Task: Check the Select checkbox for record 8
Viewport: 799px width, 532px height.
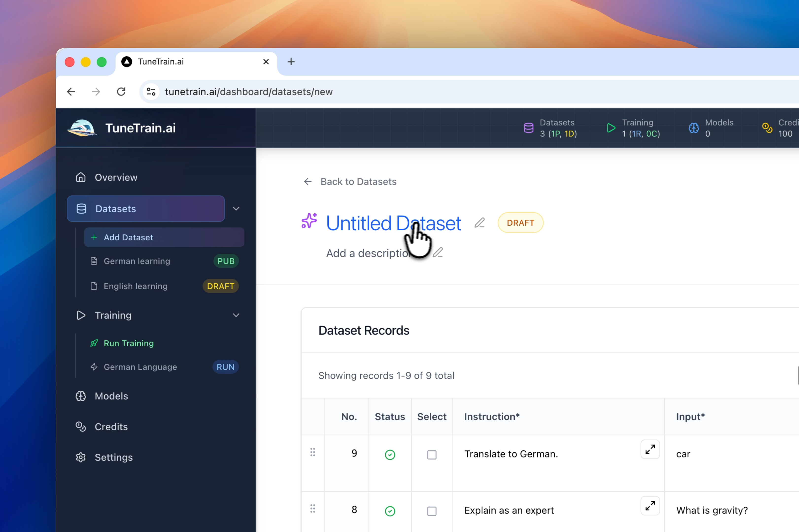Action: tap(431, 511)
